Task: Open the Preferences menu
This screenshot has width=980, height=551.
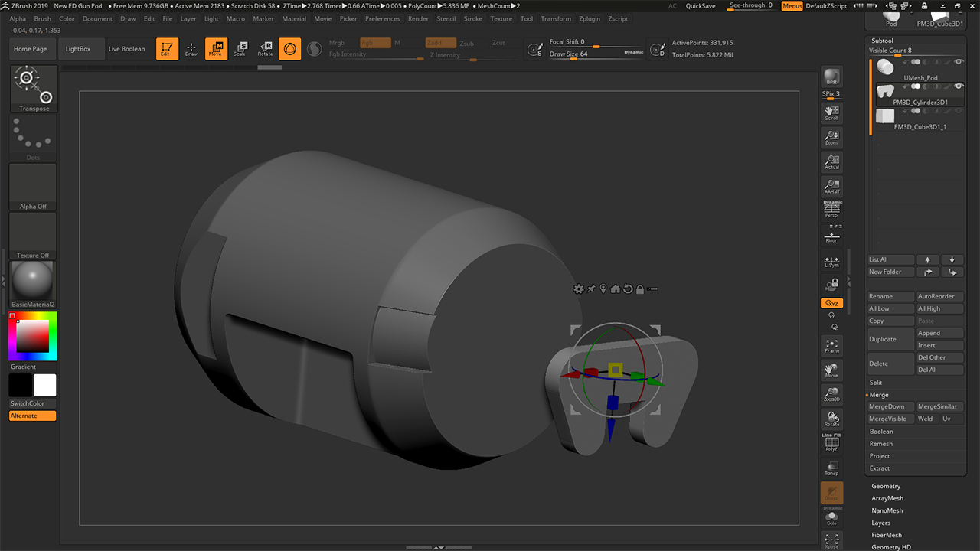Action: pyautogui.click(x=382, y=18)
